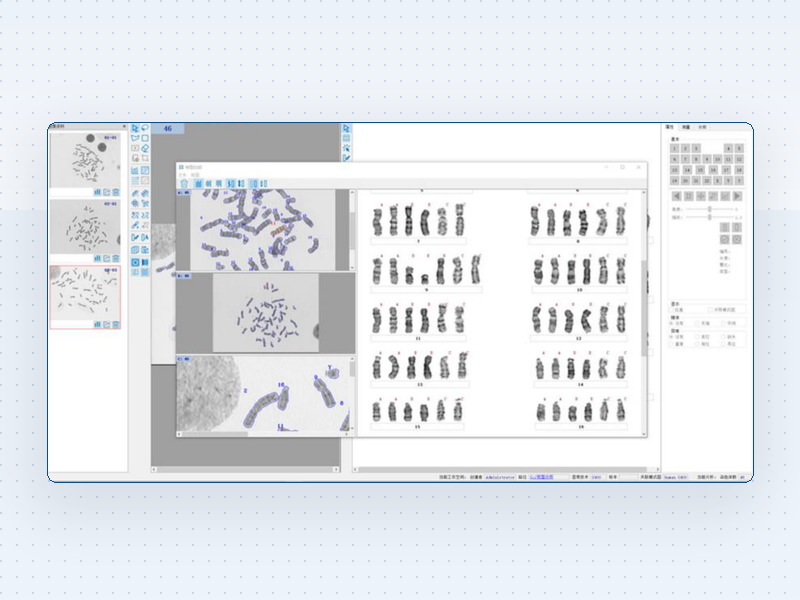800x600 pixels.
Task: Select the magic wand tool on karyogram toolbar
Action: [x=346, y=148]
